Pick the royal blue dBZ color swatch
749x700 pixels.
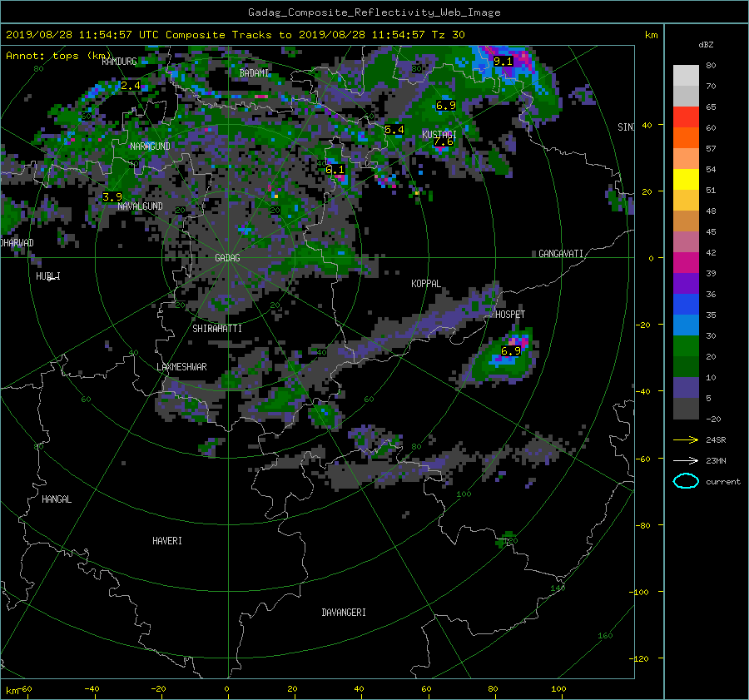pyautogui.click(x=686, y=304)
